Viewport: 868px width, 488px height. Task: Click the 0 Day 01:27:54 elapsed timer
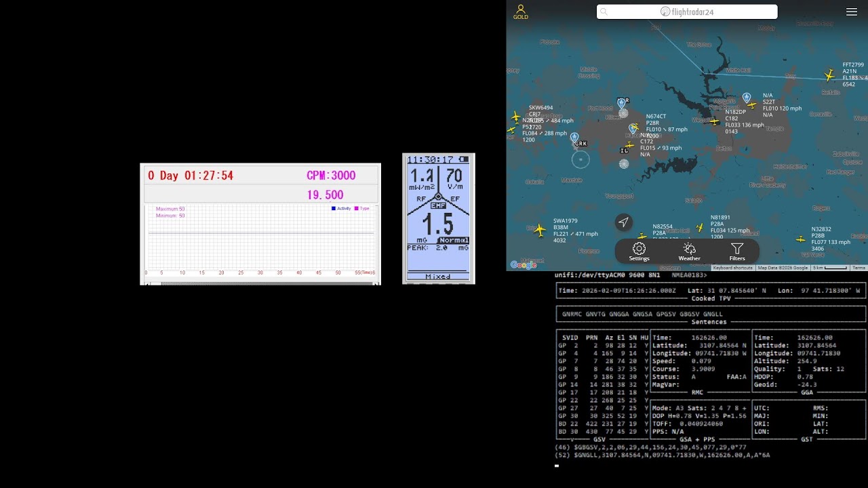tap(191, 176)
